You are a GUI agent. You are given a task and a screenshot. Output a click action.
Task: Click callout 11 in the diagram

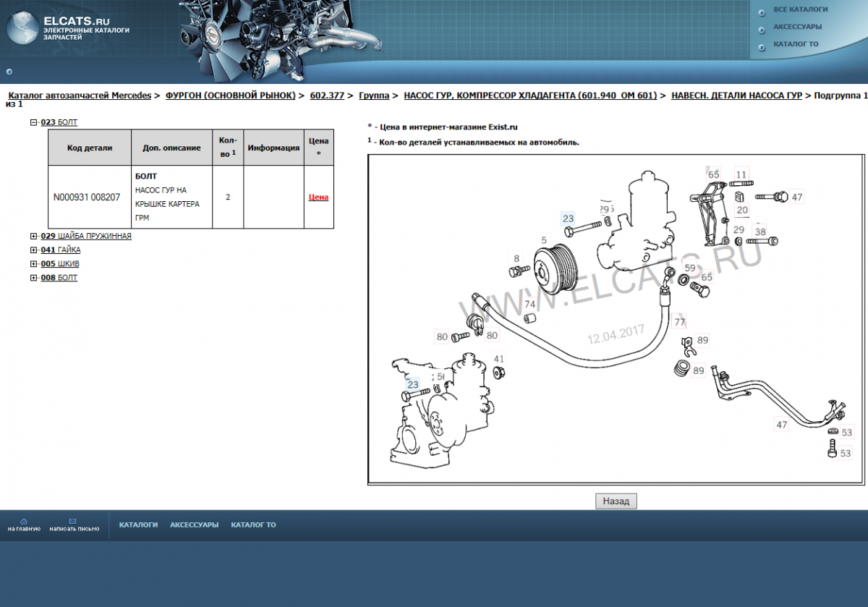click(x=741, y=174)
